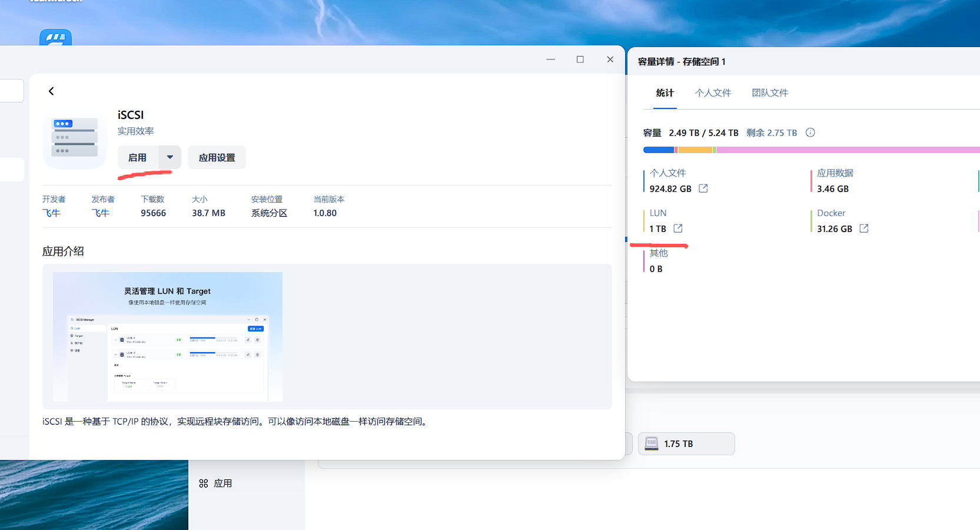980x530 pixels.
Task: Click the LUN label in capacity stats
Action: point(658,213)
